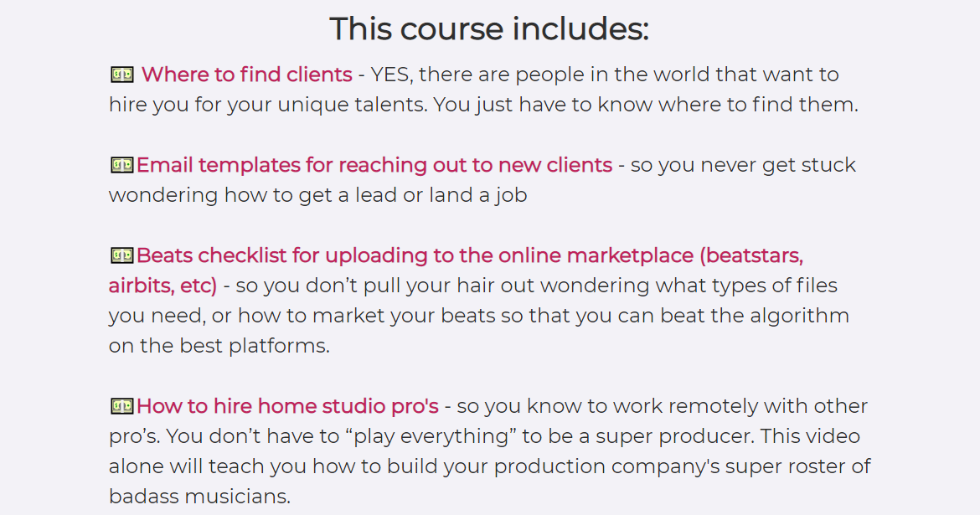Click the 'airbits, etc)' pink text
Viewport: 980px width, 515px height.
click(x=162, y=286)
